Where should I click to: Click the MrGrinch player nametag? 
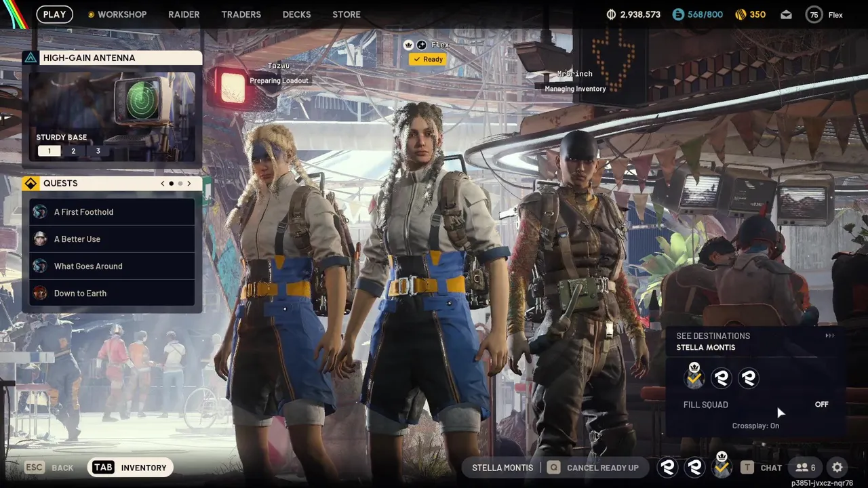tap(575, 74)
